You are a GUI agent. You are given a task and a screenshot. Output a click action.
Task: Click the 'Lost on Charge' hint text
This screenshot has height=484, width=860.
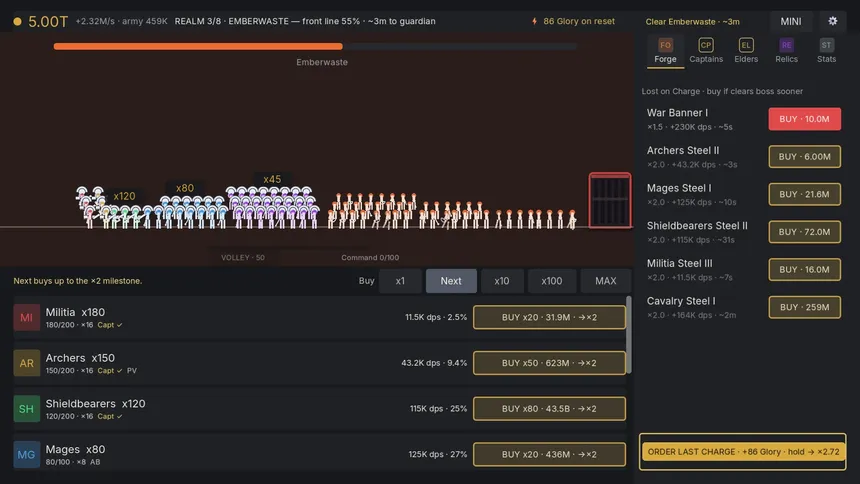[x=722, y=91]
